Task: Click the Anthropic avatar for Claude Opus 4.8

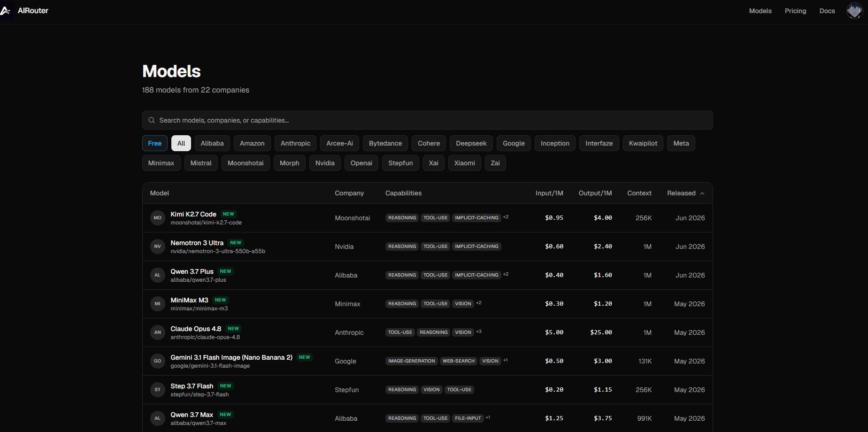Action: click(x=157, y=332)
